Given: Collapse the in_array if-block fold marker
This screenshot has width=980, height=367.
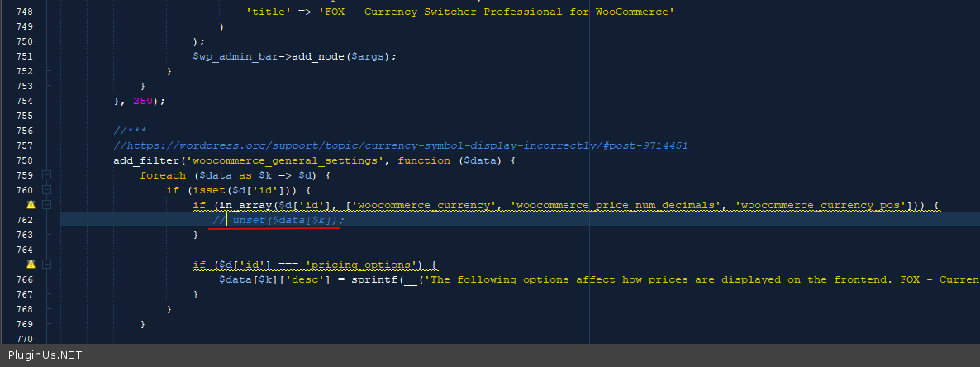Looking at the screenshot, I should (x=46, y=204).
